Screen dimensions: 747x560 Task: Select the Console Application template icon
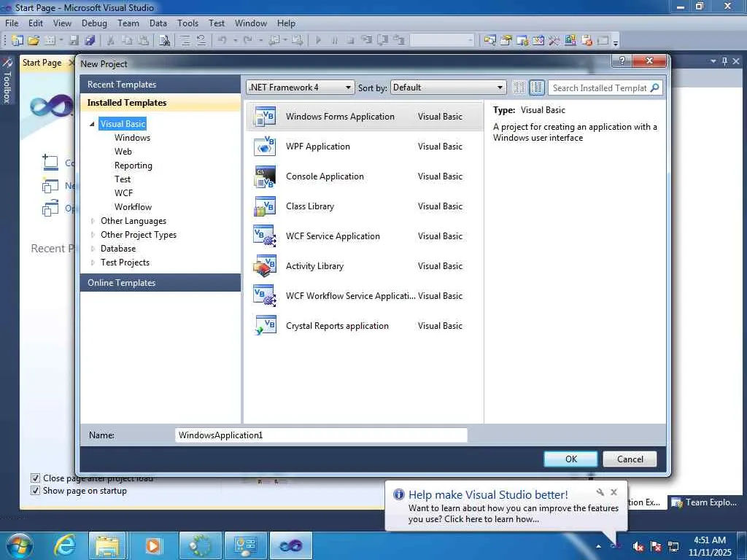(x=265, y=176)
